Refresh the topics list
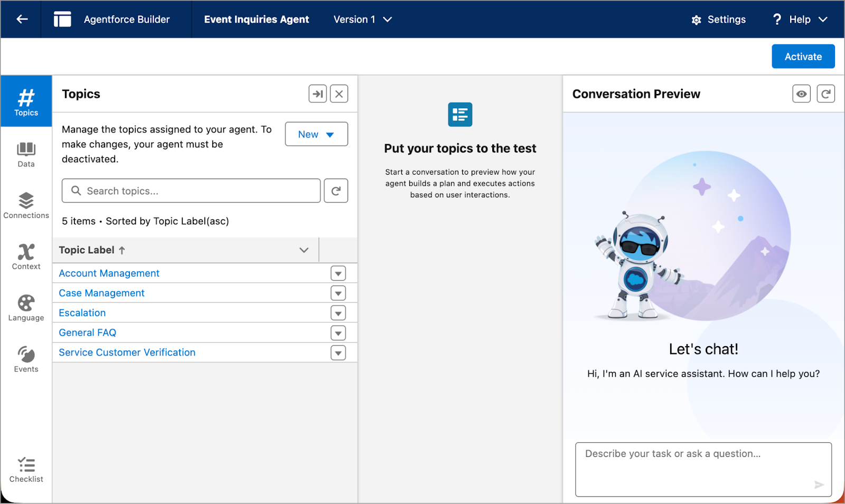Image resolution: width=845 pixels, height=504 pixels. 336,191
